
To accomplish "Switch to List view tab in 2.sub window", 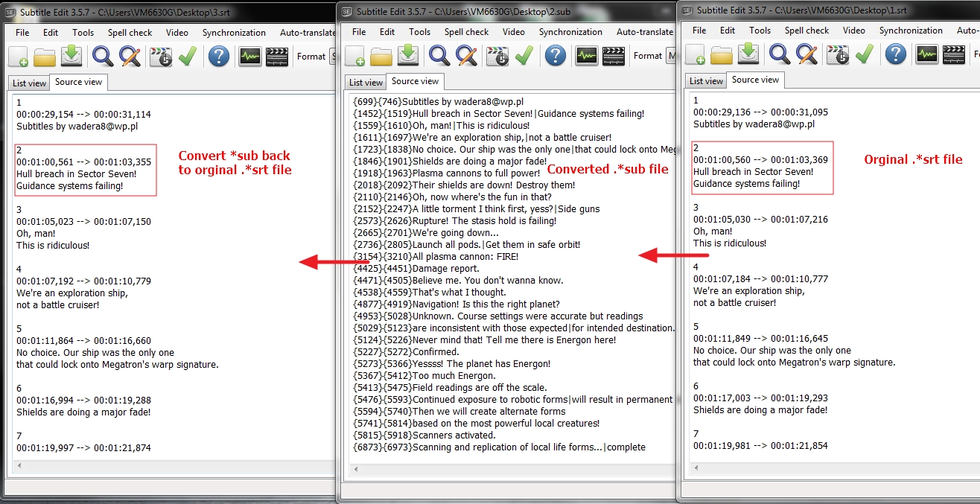I will (x=366, y=83).
